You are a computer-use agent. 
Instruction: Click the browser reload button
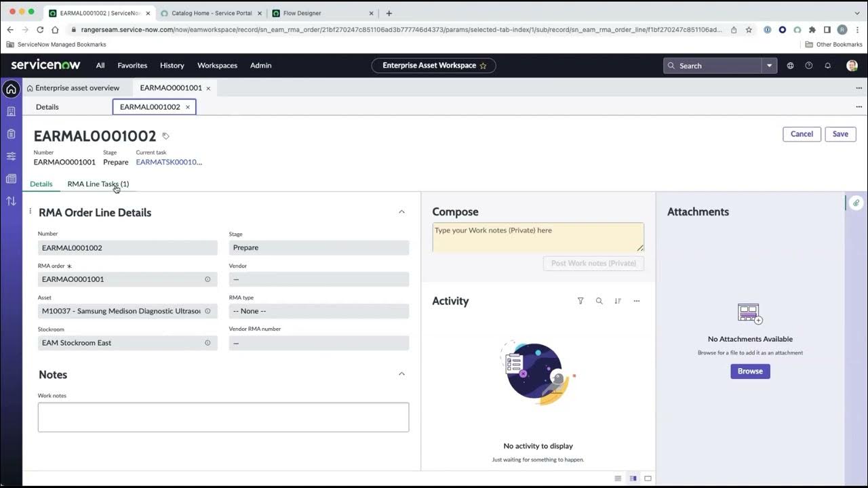40,30
